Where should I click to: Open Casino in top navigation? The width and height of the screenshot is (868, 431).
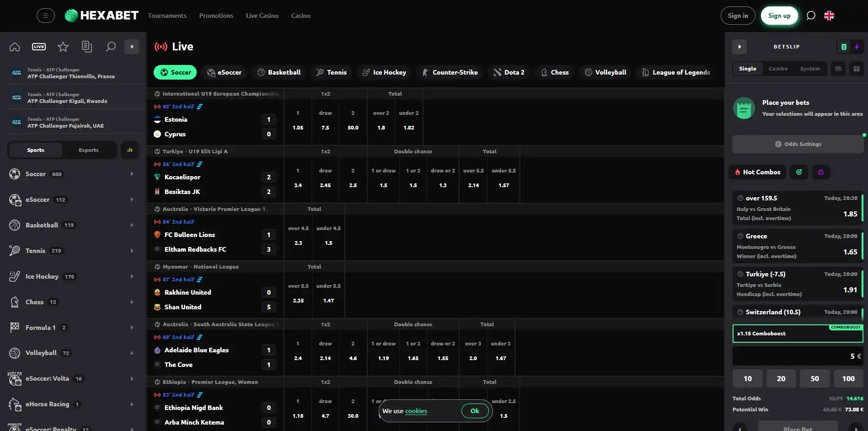[x=301, y=16]
